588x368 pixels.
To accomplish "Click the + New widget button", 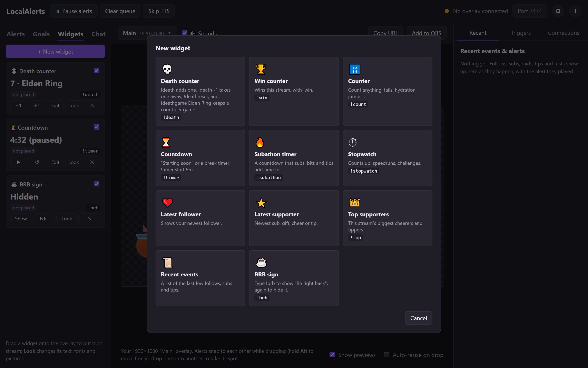I will [55, 51].
